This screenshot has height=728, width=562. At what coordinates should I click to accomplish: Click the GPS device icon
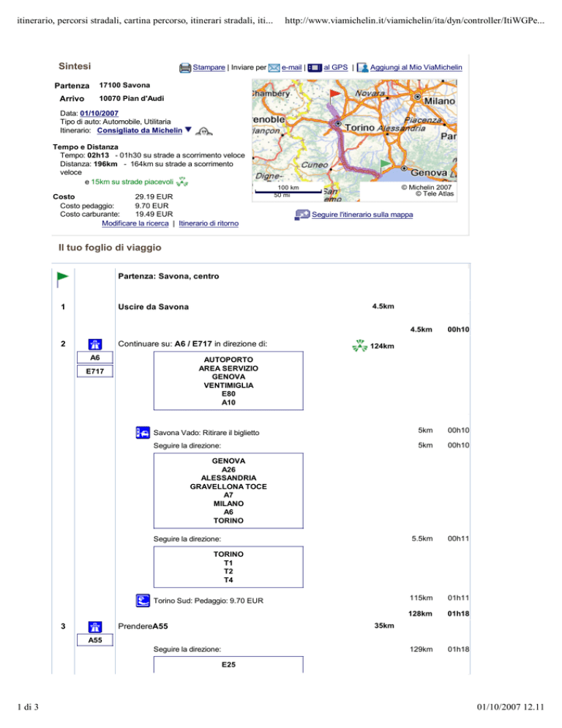coord(315,68)
